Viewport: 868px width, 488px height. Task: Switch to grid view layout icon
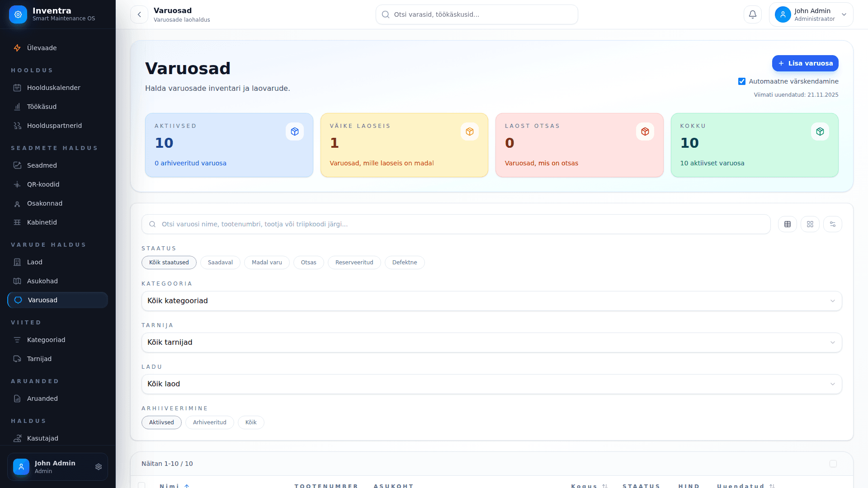click(810, 224)
